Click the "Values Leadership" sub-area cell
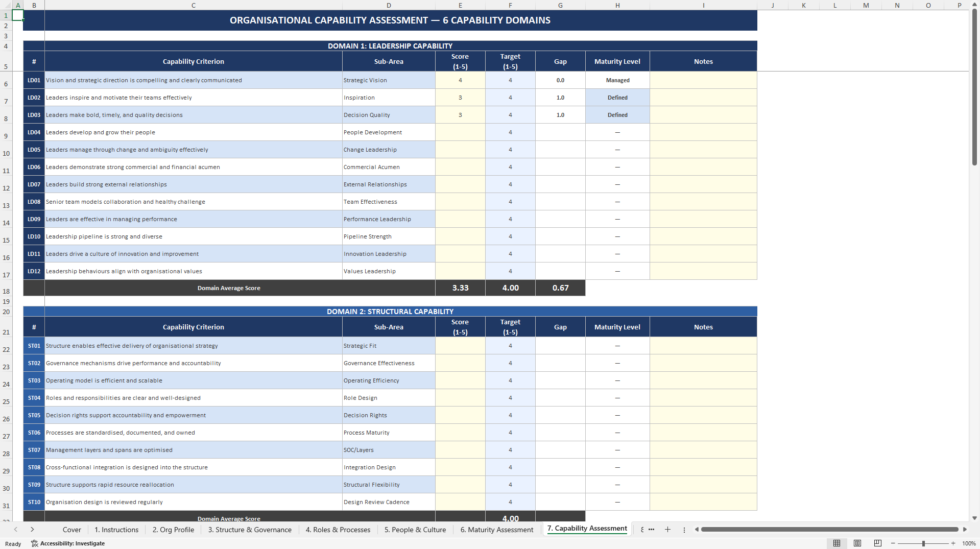This screenshot has height=549, width=980. click(x=389, y=271)
